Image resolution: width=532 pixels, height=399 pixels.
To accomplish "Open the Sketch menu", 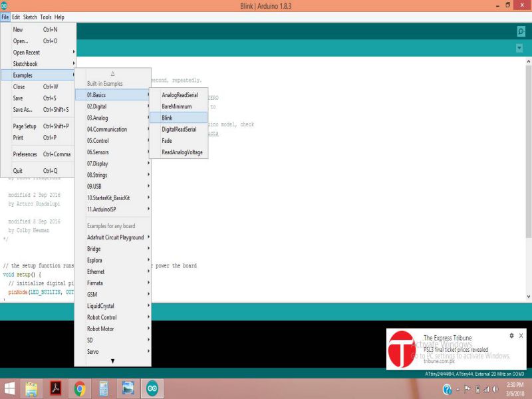I will point(30,17).
